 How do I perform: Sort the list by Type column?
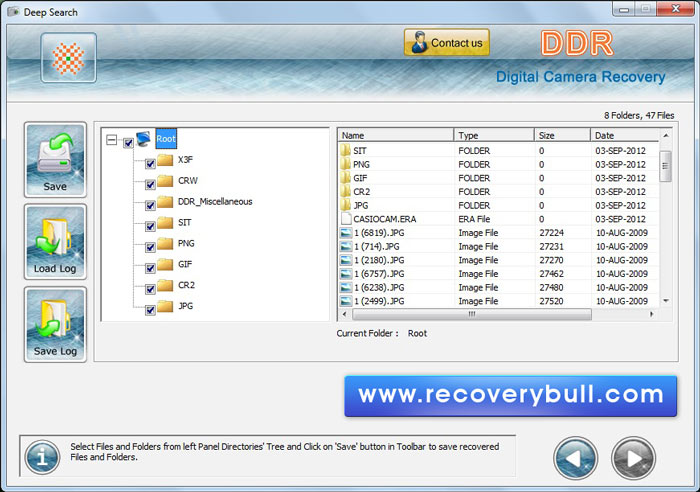point(494,135)
